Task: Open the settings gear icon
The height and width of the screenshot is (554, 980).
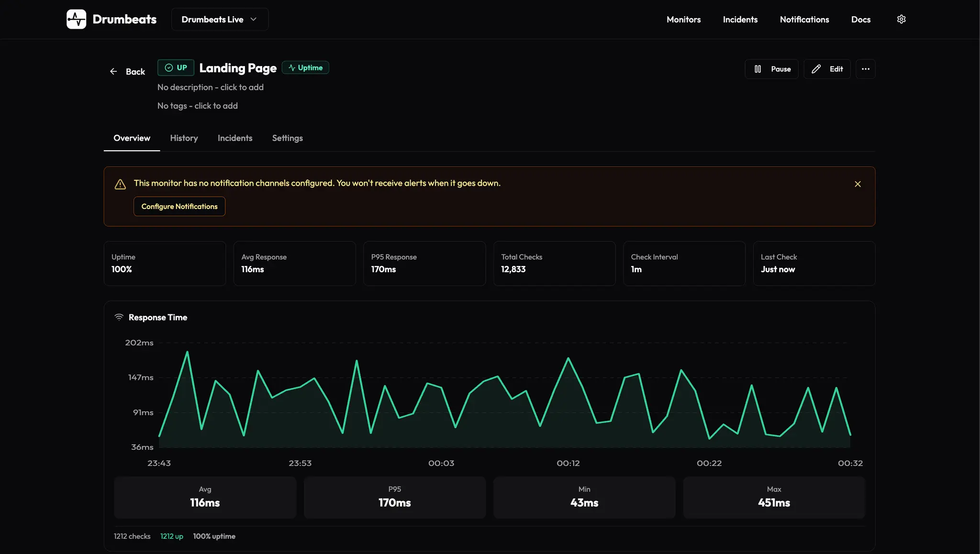Action: (901, 19)
